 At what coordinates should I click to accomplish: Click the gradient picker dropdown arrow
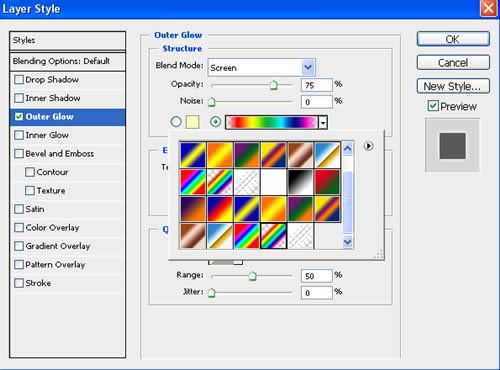pos(323,123)
